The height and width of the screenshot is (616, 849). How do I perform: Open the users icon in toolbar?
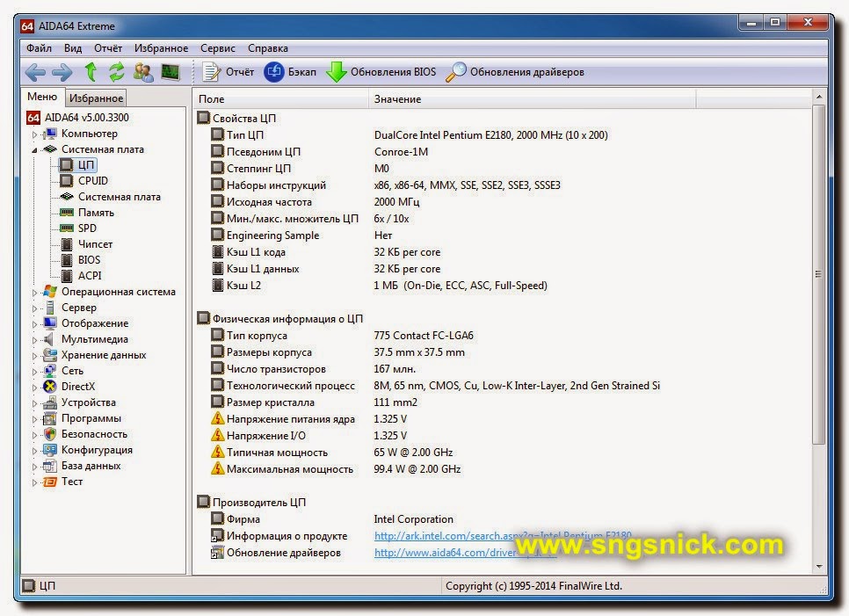point(143,72)
